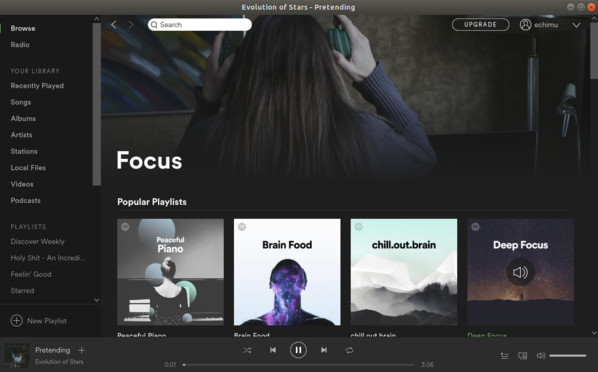Image resolution: width=598 pixels, height=372 pixels.
Task: Open the play queue icon
Action: pyautogui.click(x=505, y=356)
